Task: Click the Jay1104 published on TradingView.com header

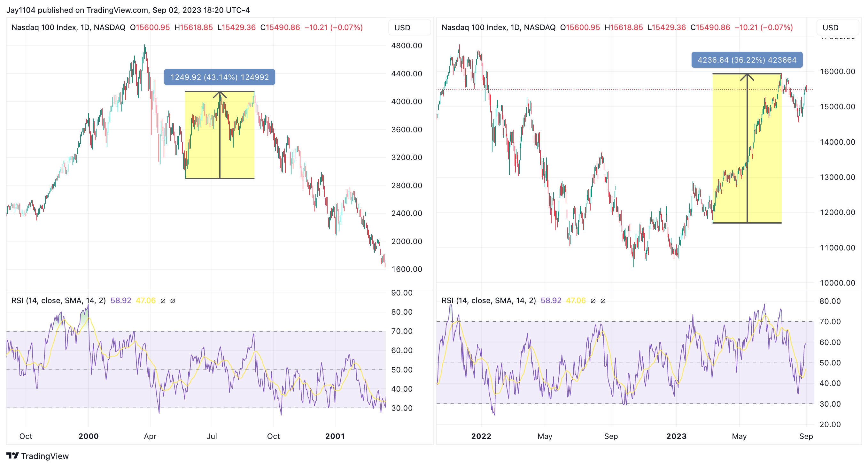Action: (128, 10)
